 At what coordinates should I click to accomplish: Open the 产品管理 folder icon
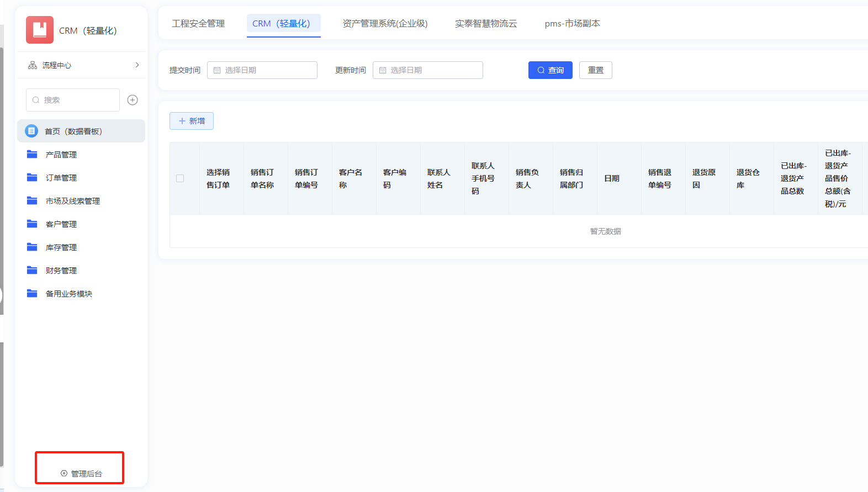point(33,155)
